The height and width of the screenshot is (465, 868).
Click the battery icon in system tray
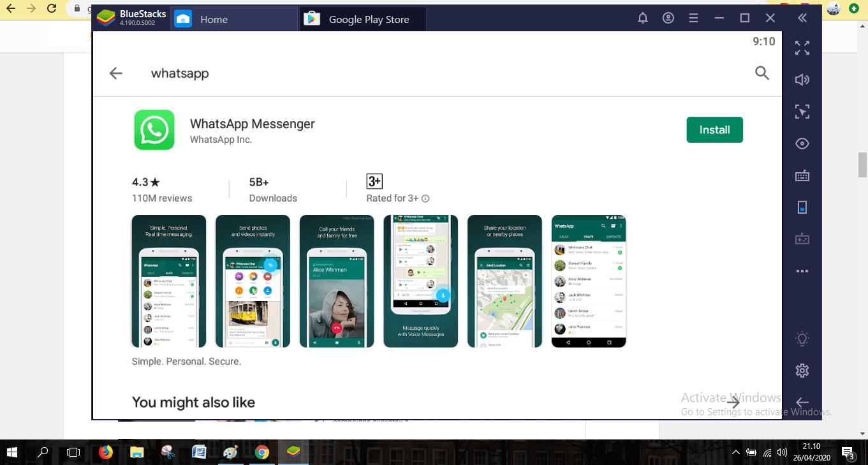coord(751,453)
